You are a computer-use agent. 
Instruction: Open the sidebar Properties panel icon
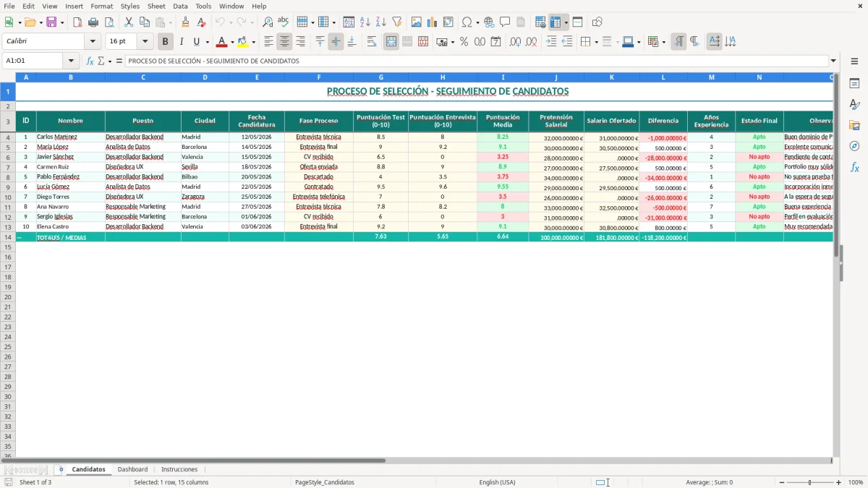(x=854, y=84)
